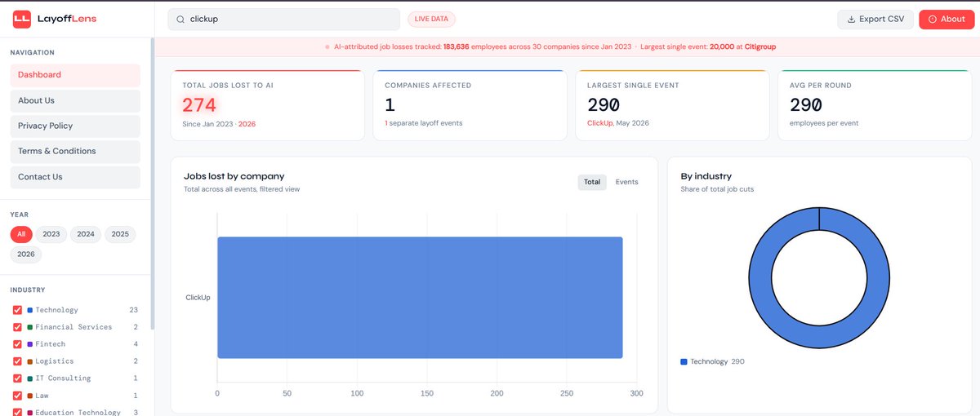The height and width of the screenshot is (416, 980).
Task: Uncheck the Law industry checkbox
Action: [18, 396]
